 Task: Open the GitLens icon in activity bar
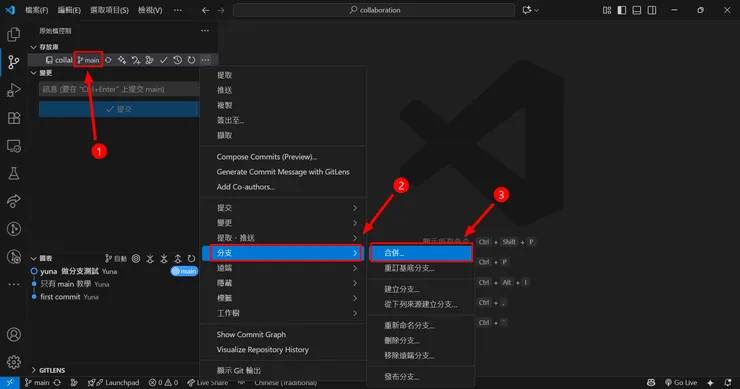pos(14,229)
